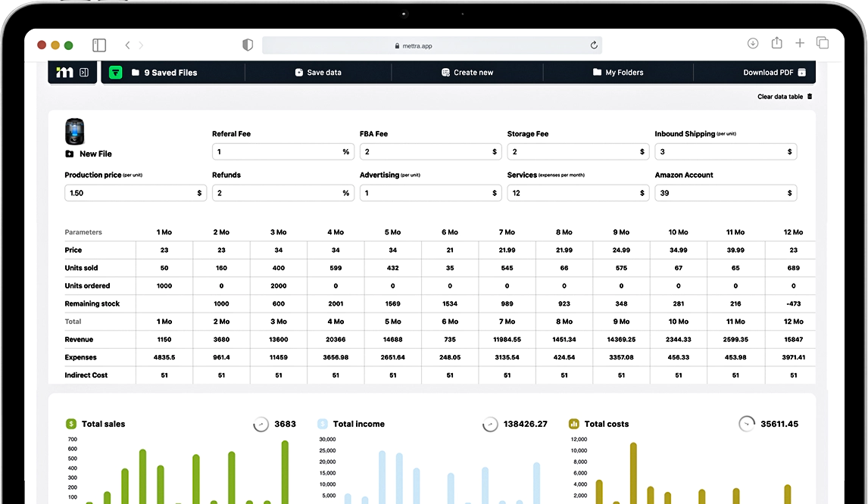Click the Indirect Cost row label
Image resolution: width=868 pixels, height=504 pixels.
click(x=86, y=375)
